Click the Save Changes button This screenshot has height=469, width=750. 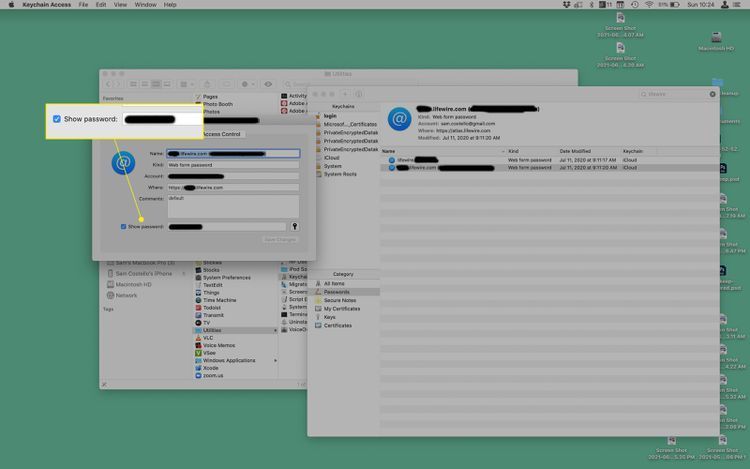click(280, 239)
